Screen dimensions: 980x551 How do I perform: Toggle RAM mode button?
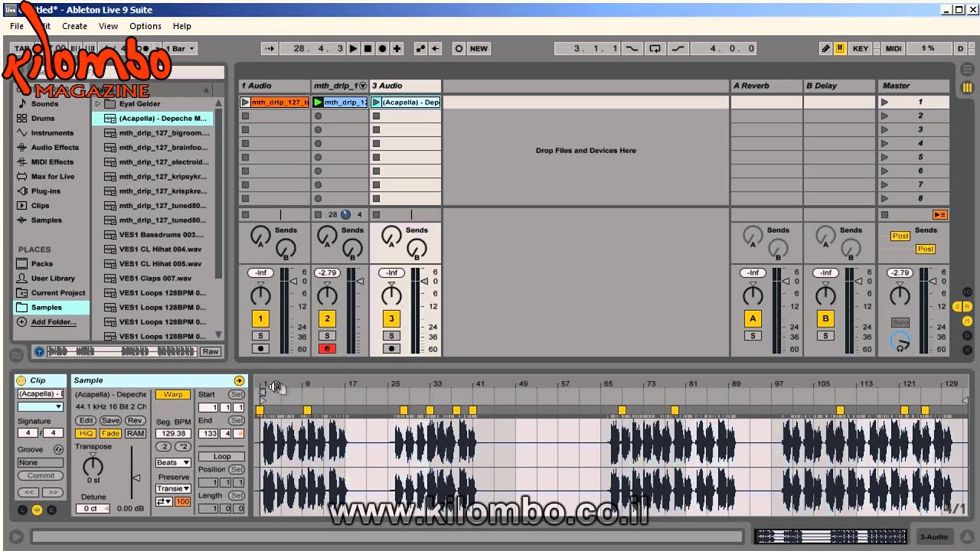tap(136, 434)
